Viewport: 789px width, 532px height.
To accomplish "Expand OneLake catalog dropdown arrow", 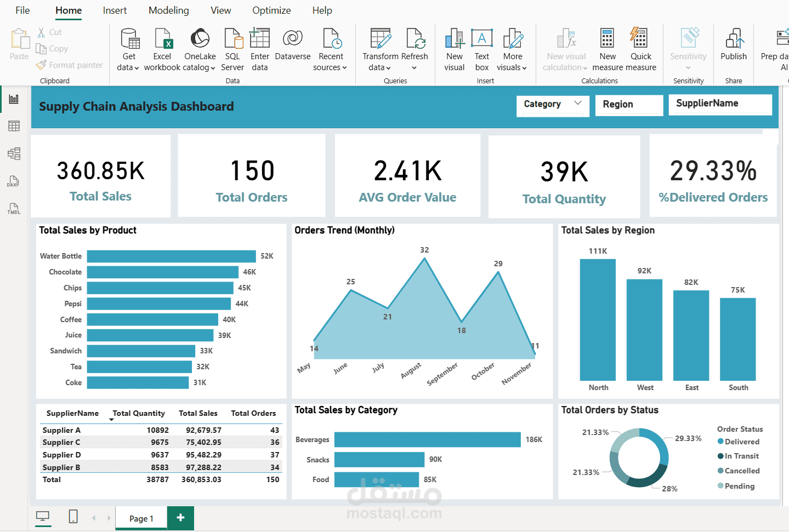I will tap(213, 68).
